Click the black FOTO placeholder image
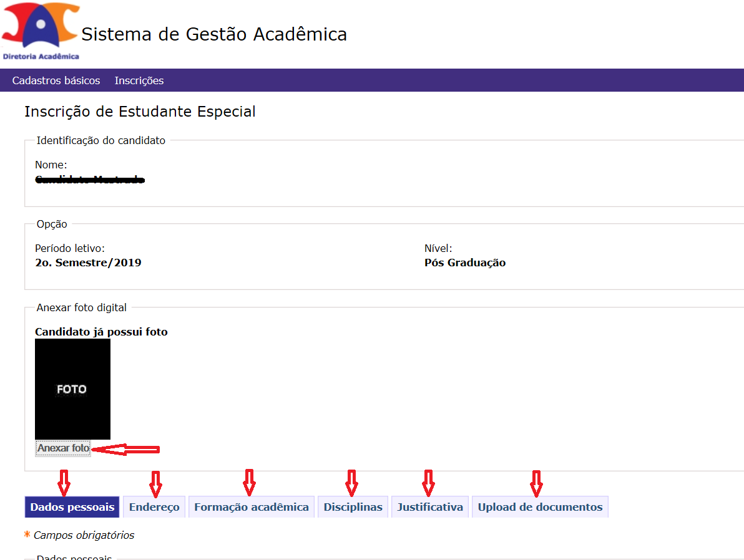The width and height of the screenshot is (744, 560). tap(72, 389)
